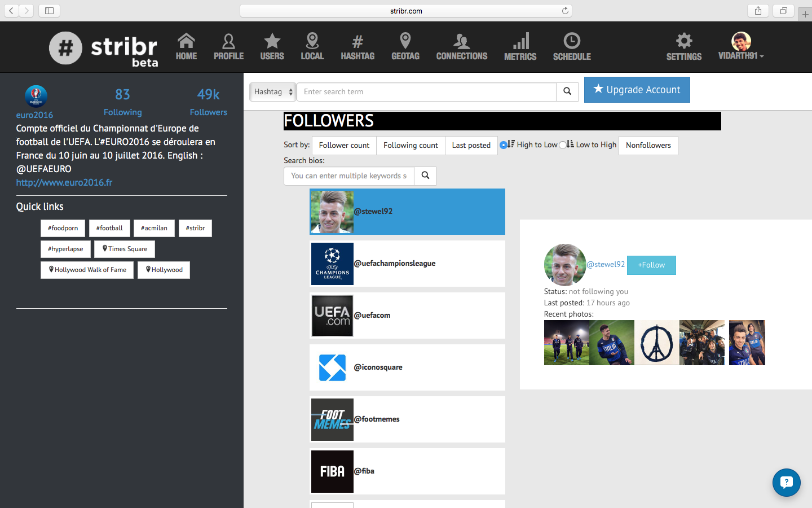Open #foodporn quick link

pos(63,228)
